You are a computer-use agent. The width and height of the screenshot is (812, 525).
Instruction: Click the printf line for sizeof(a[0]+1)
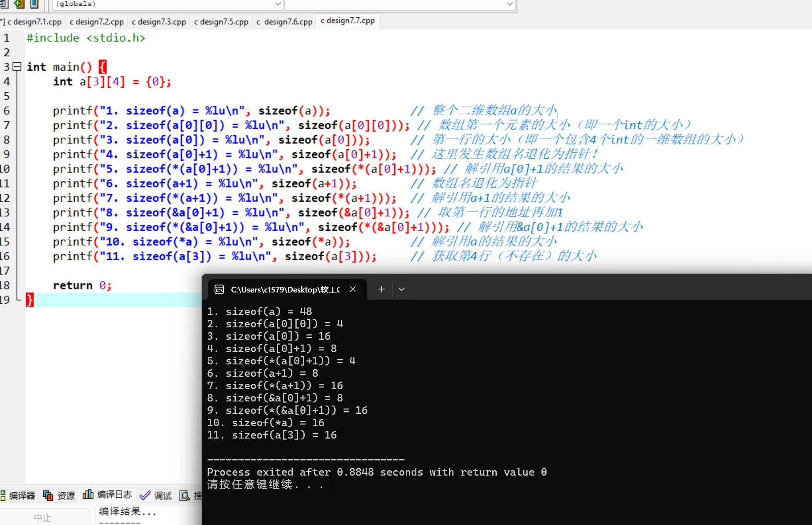[225, 154]
